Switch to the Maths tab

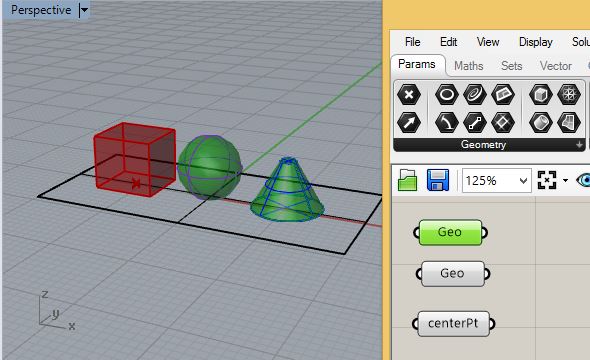(x=468, y=66)
